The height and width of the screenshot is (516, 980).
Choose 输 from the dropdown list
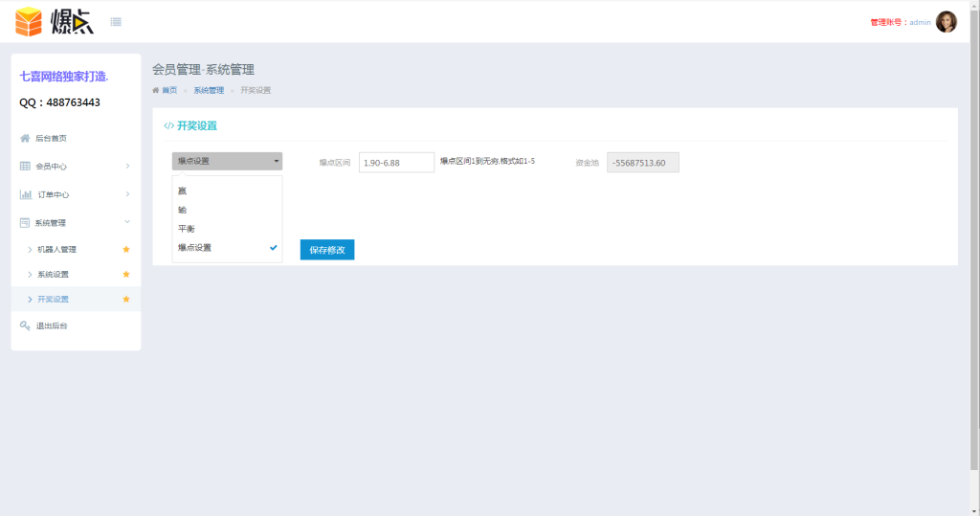point(227,210)
